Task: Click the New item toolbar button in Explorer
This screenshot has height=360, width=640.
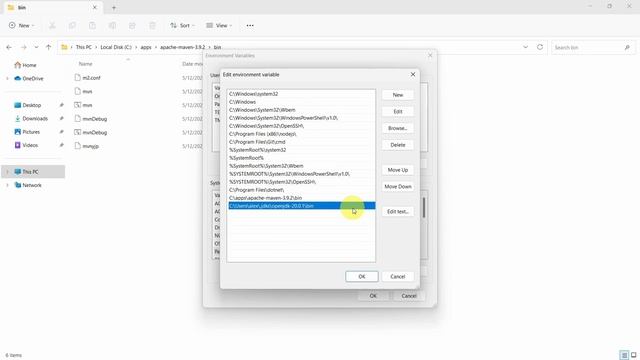Action: click(21, 25)
